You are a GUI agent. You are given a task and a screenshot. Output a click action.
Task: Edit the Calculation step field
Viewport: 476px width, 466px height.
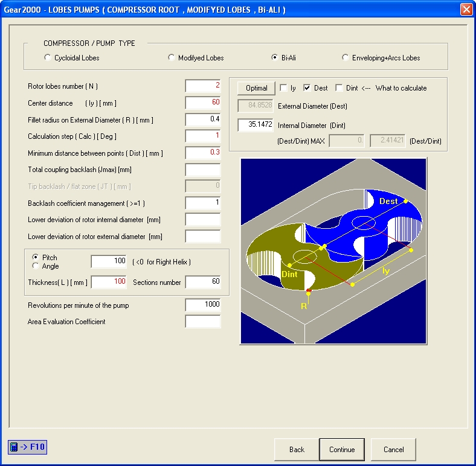pos(203,136)
